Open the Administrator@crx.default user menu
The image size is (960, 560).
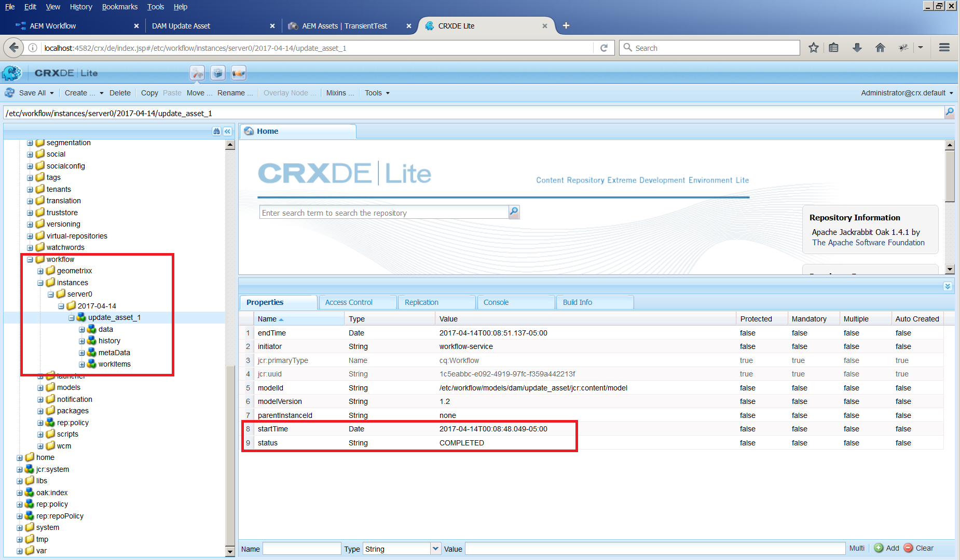click(x=907, y=93)
